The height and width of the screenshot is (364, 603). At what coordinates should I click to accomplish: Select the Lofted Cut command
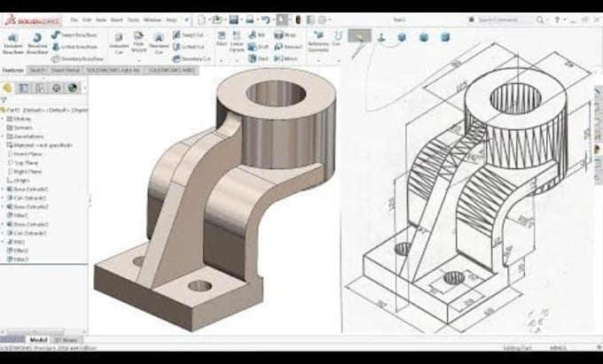188,47
